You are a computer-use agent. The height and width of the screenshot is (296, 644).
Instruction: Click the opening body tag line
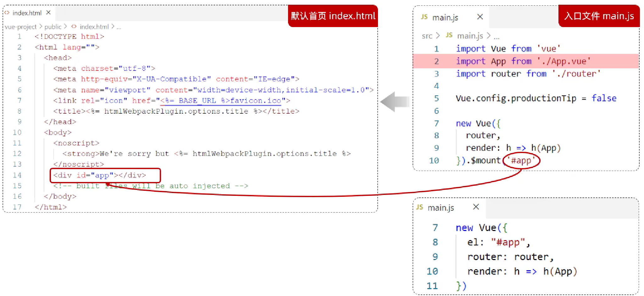58,133
